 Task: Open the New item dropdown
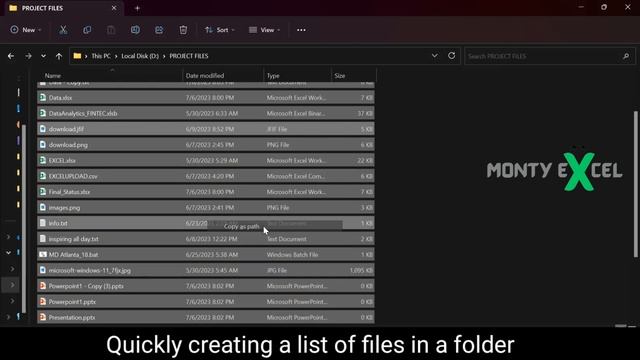pyautogui.click(x=26, y=30)
